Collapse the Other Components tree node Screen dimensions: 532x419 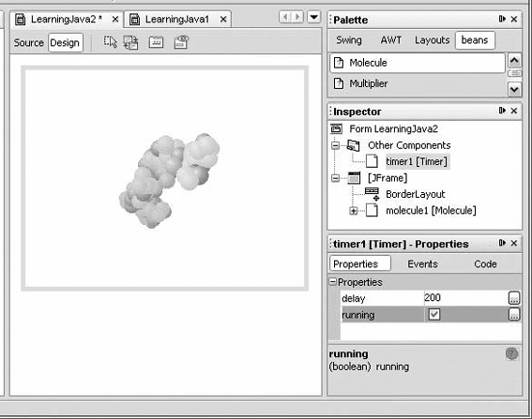tap(335, 145)
